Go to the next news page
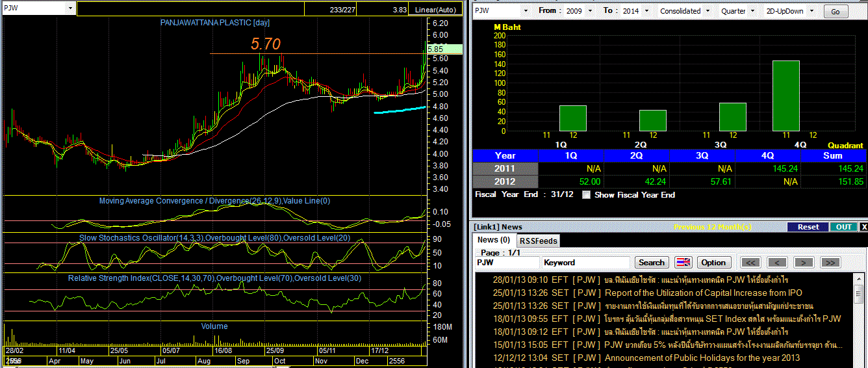 pos(804,263)
